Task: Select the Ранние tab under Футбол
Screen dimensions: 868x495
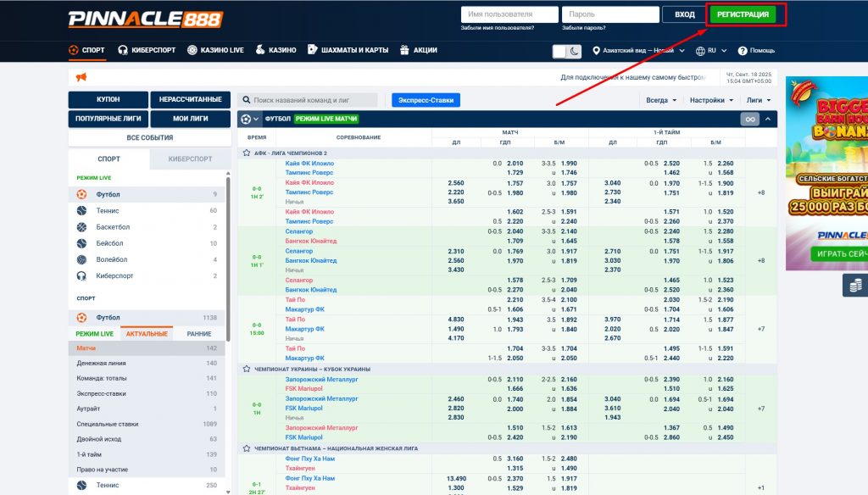Action: pos(199,334)
